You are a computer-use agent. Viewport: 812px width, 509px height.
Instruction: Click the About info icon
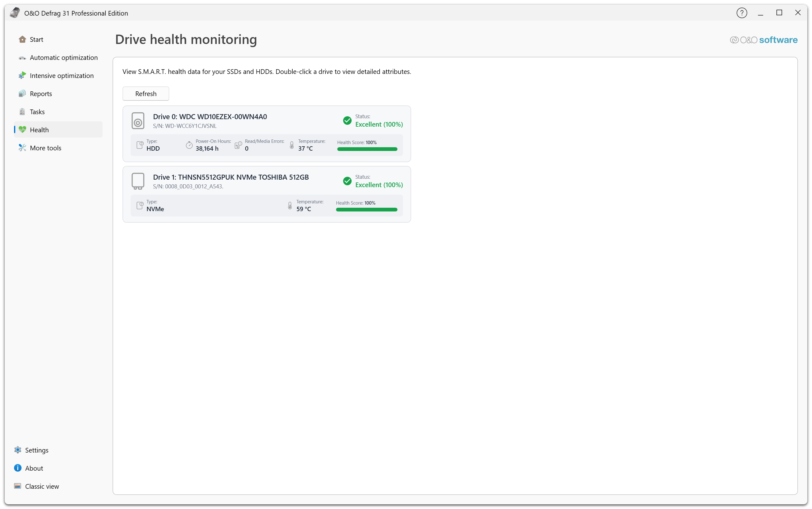click(18, 468)
